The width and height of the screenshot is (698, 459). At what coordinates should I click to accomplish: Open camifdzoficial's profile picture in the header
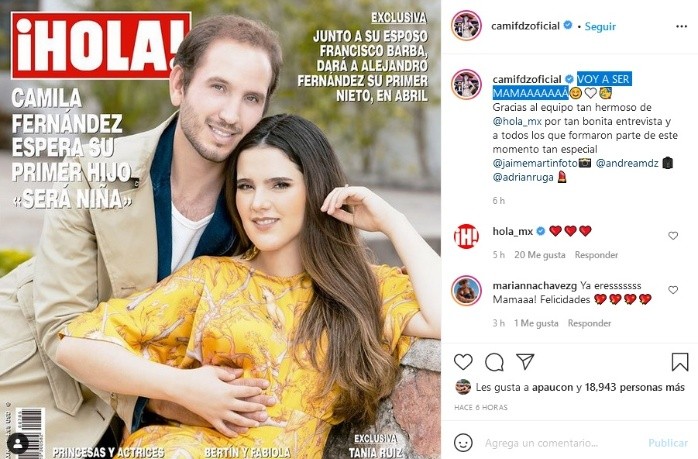pyautogui.click(x=466, y=26)
